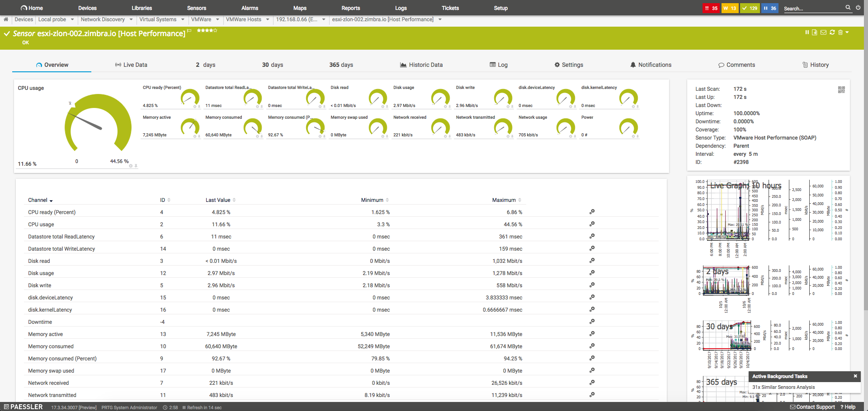Click the scan now refresh icon
The width and height of the screenshot is (868, 411).
[832, 33]
